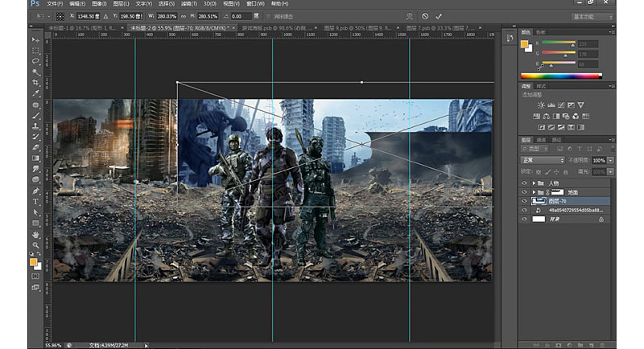This screenshot has height=349, width=644.
Task: Commit the transform with the checkmark
Action: [x=439, y=16]
